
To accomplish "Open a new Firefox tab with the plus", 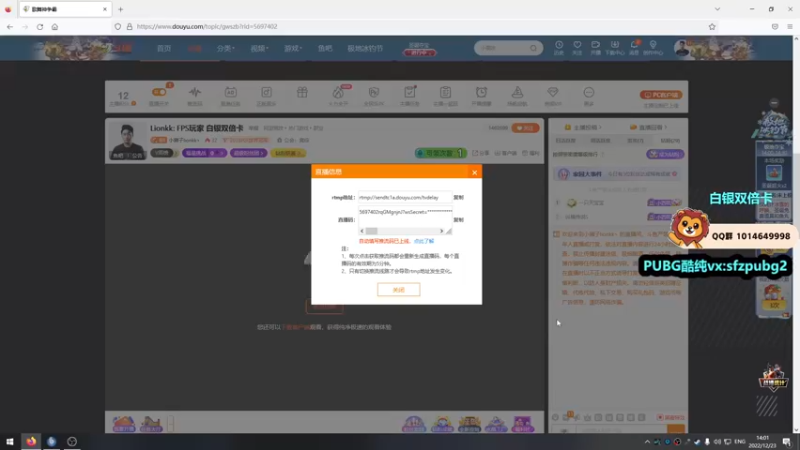I will 120,9.
